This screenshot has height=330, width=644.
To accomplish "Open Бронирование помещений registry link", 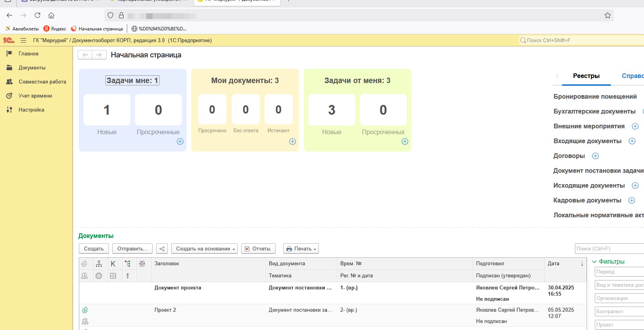I will pyautogui.click(x=595, y=97).
